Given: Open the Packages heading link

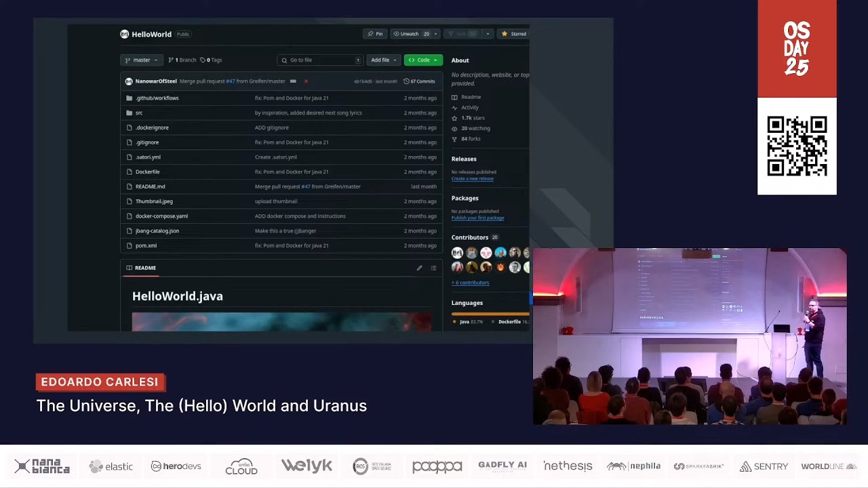Looking at the screenshot, I should pos(465,199).
